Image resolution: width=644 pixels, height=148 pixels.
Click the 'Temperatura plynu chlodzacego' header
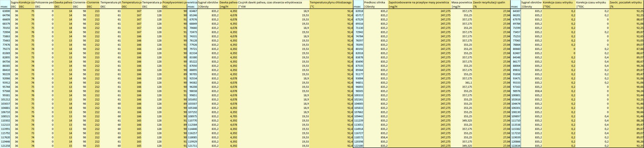point(331,2)
